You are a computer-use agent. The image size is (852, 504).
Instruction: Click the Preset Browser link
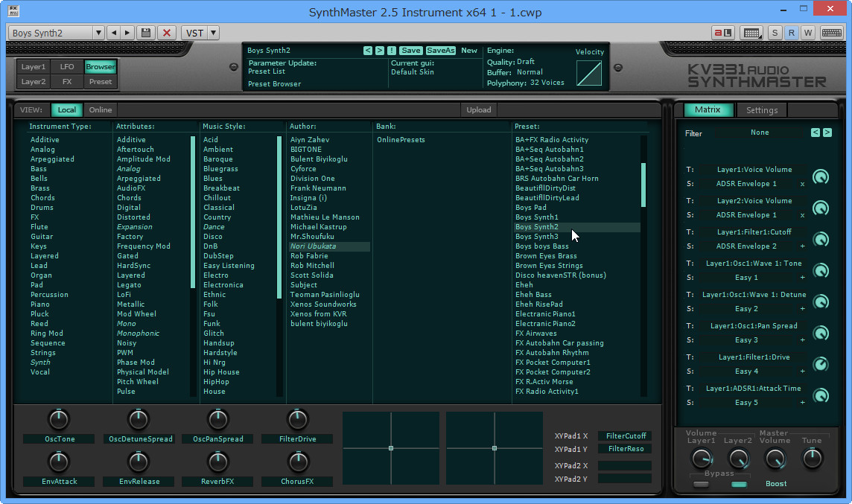point(274,83)
